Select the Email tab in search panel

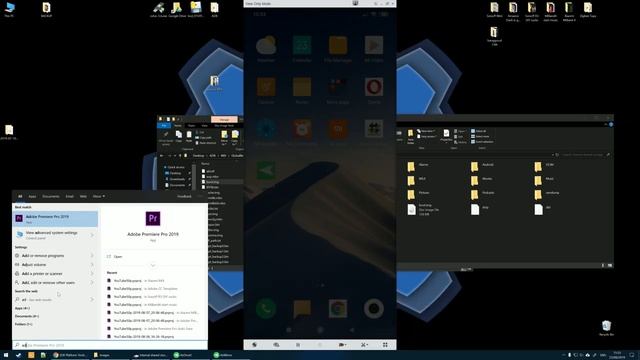[x=70, y=196]
